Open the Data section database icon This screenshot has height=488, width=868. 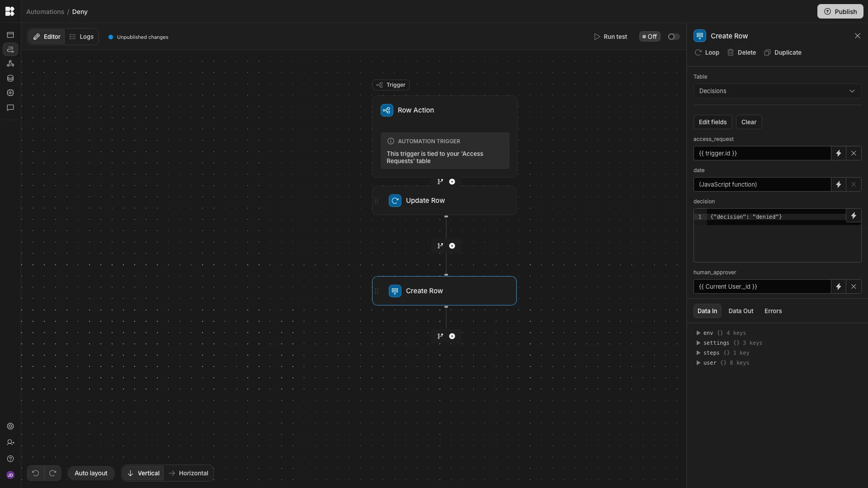click(x=10, y=78)
